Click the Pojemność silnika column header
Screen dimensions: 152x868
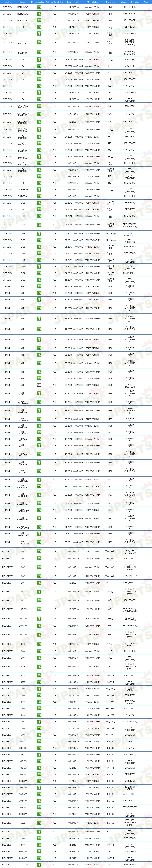[54, 2]
